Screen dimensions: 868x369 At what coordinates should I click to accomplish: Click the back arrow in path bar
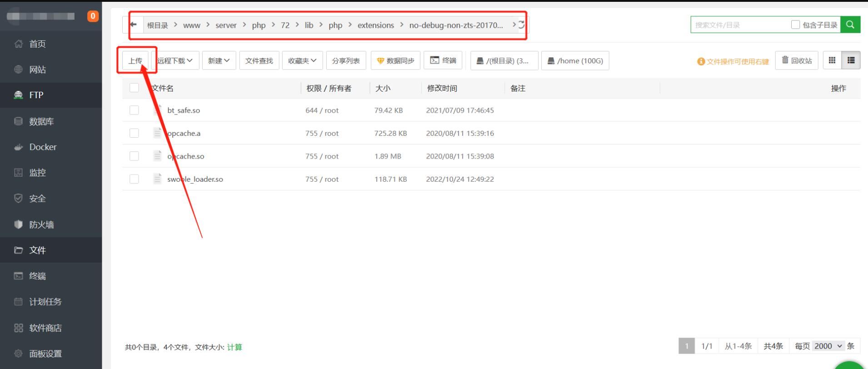point(133,25)
